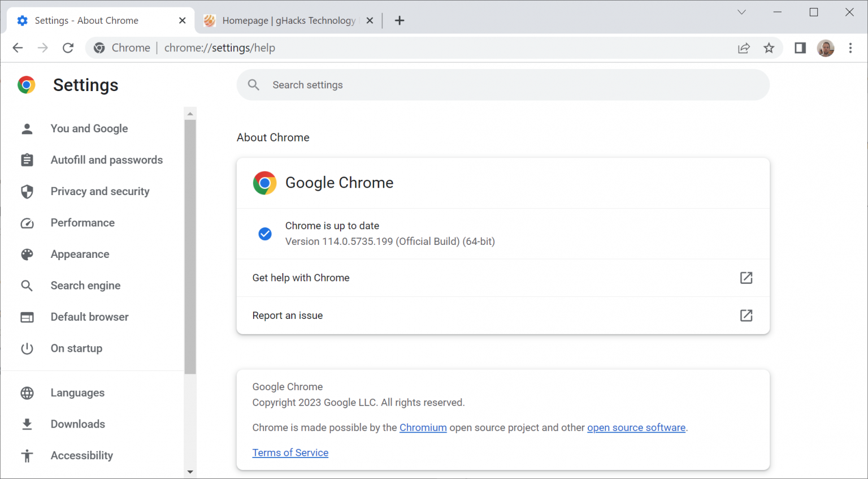Image resolution: width=868 pixels, height=479 pixels.
Task: Open the Terms of Service
Action: coord(290,452)
